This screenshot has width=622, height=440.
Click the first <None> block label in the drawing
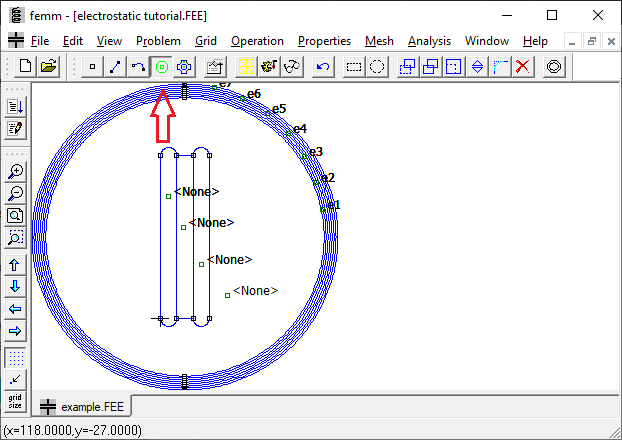point(195,192)
